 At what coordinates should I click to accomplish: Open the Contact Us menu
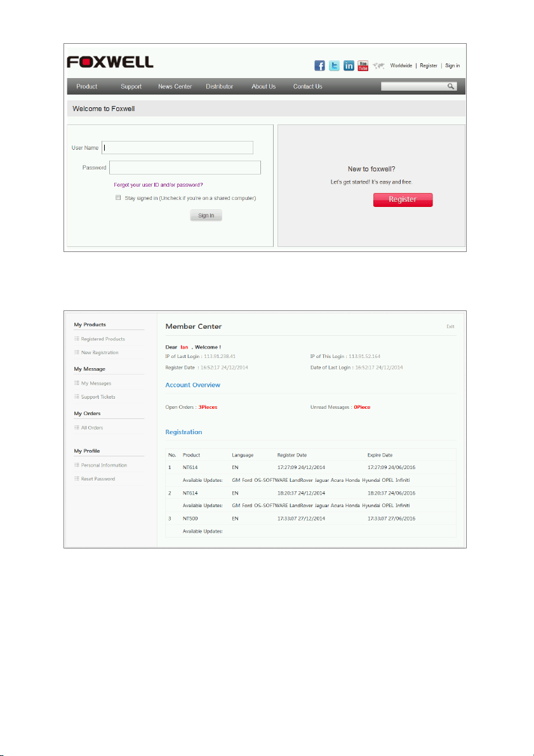[308, 86]
